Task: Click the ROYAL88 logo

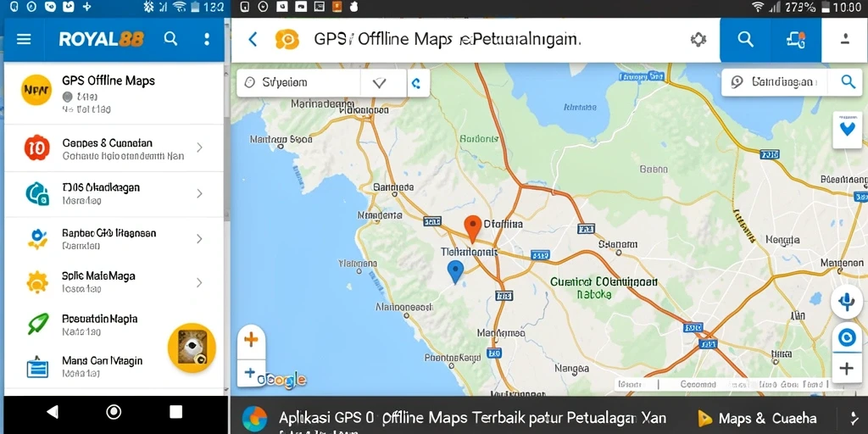Action: click(x=102, y=39)
